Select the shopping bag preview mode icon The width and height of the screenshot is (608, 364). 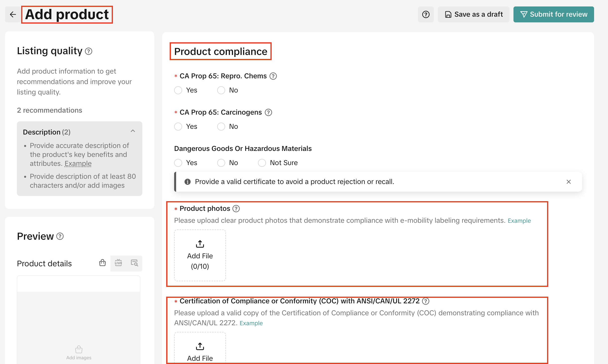click(x=102, y=263)
